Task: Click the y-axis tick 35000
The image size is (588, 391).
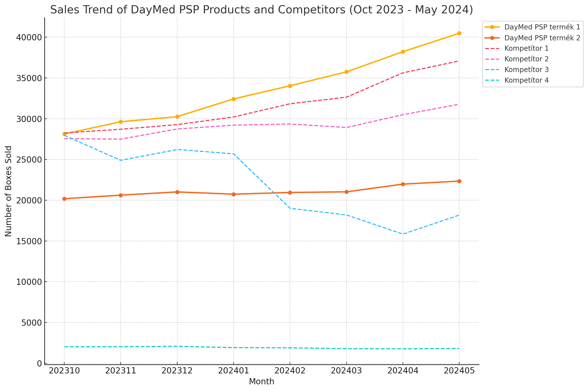Action: tap(29, 78)
